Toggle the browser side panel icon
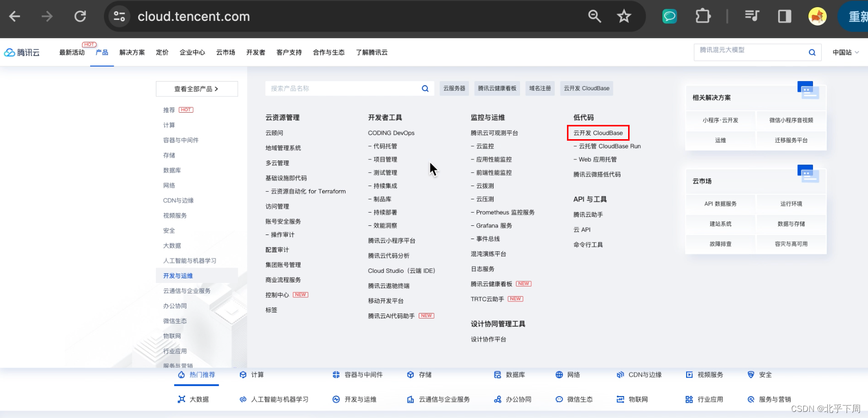 pyautogui.click(x=784, y=16)
